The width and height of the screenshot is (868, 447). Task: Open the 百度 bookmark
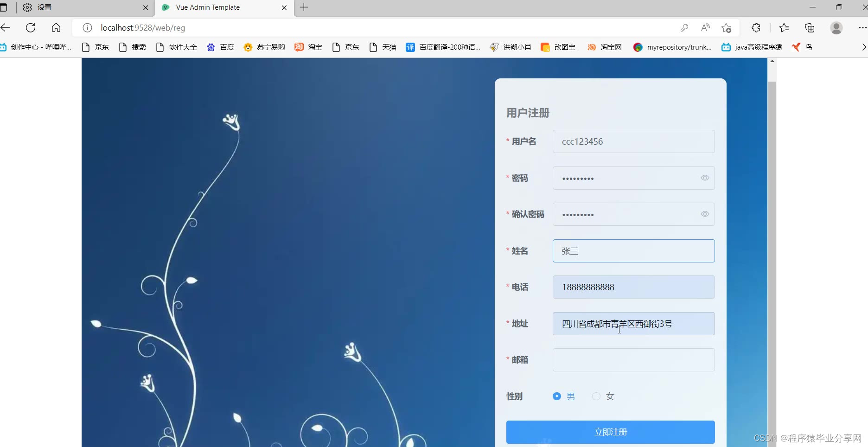(221, 47)
